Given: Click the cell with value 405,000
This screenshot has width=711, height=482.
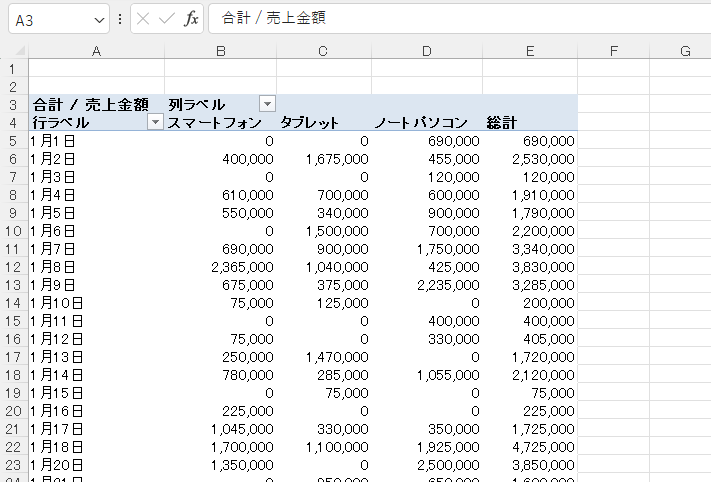Looking at the screenshot, I should pyautogui.click(x=530, y=339).
